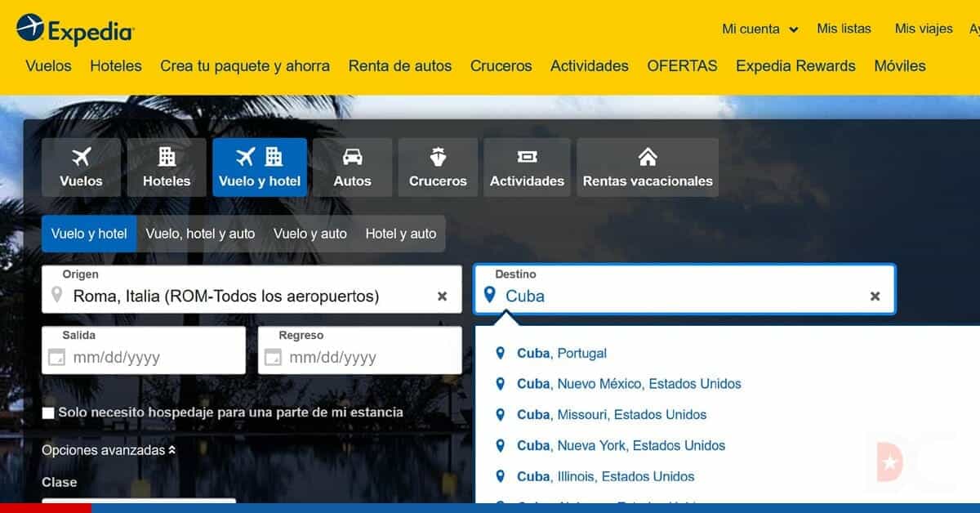This screenshot has height=513, width=980.
Task: Choose Cuba, Illinois, Estados Unidos
Action: 605,476
